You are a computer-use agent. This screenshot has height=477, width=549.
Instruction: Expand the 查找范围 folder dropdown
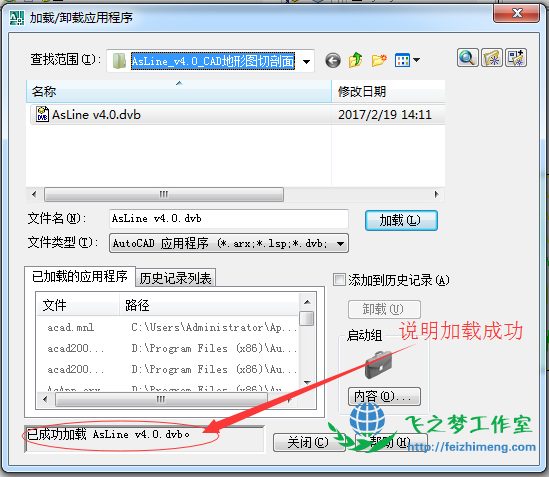point(306,61)
